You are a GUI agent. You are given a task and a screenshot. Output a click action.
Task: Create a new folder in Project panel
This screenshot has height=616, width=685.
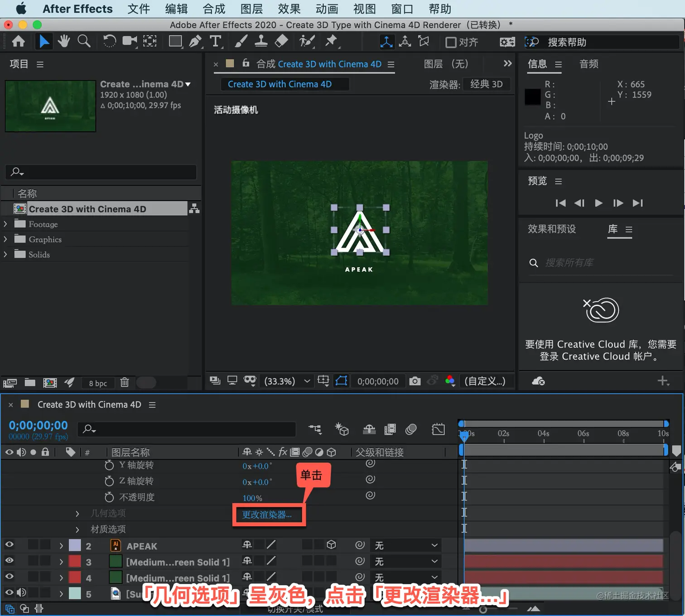tap(30, 383)
